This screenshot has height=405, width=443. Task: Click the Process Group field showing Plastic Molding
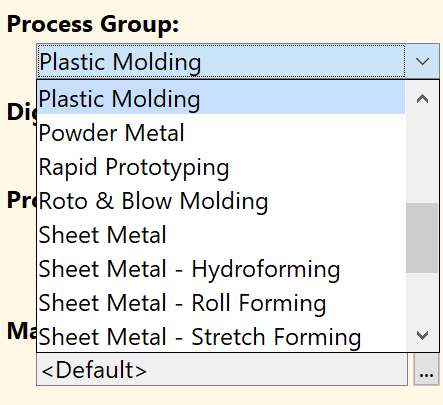pos(222,61)
